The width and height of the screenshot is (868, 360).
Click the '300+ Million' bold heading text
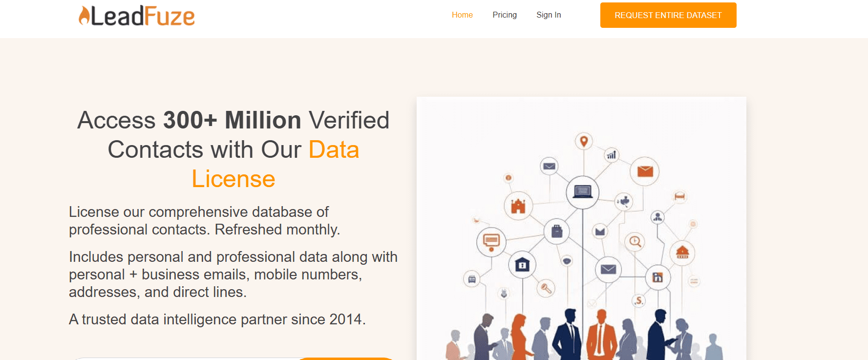pos(232,120)
